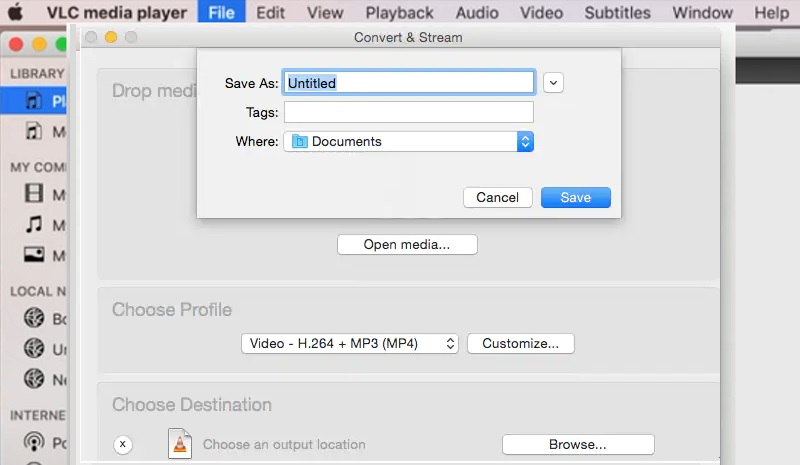Click the round x clear destination button
The height and width of the screenshot is (465, 800).
coord(122,445)
